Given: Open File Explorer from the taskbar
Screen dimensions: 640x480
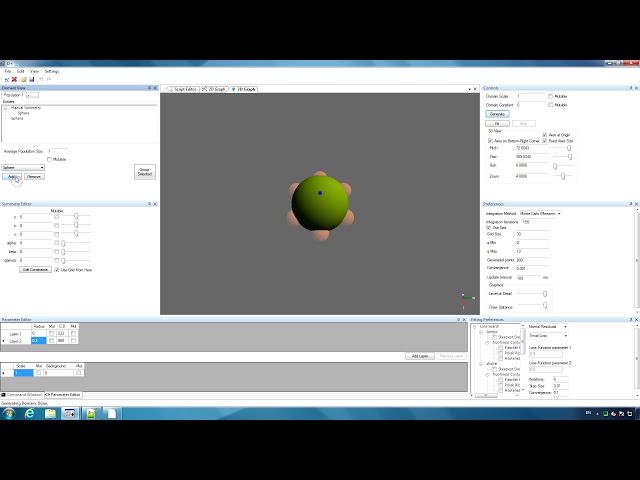Looking at the screenshot, I should [x=50, y=413].
